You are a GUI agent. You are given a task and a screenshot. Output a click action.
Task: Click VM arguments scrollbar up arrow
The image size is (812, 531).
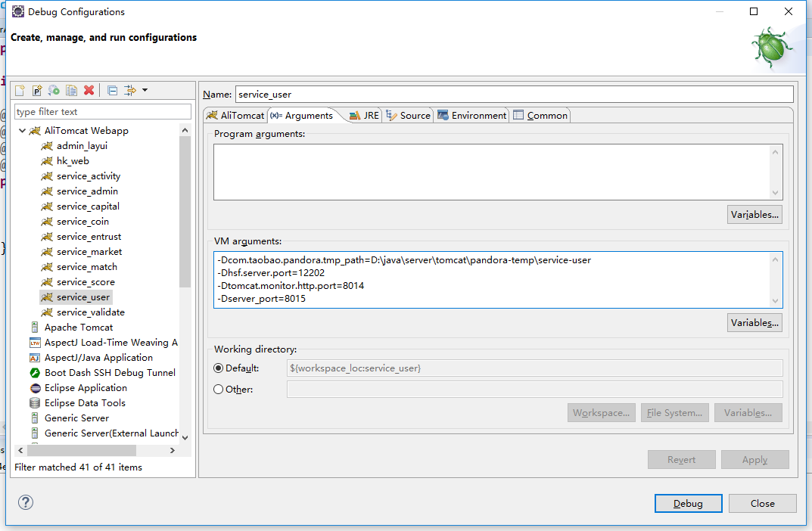(775, 259)
